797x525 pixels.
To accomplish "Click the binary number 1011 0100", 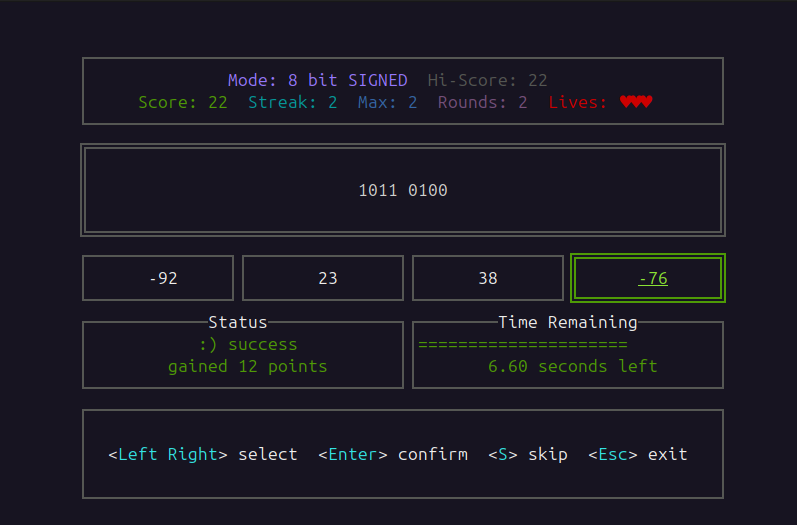I will click(403, 190).
